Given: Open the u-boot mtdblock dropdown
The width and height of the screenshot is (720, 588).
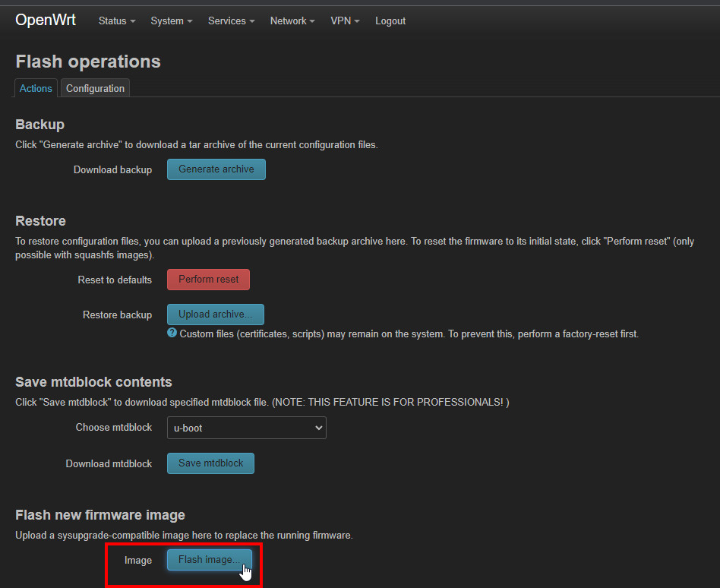Looking at the screenshot, I should (246, 428).
